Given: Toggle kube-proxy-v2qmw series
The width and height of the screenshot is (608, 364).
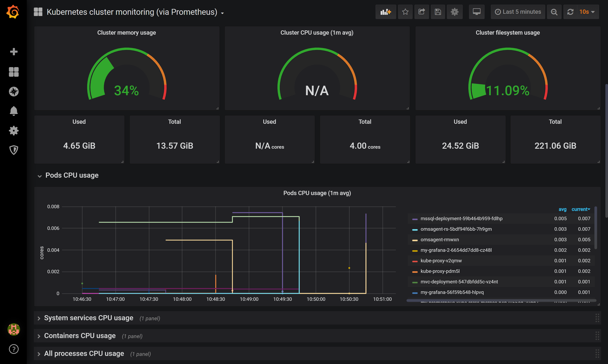Looking at the screenshot, I should pyautogui.click(x=441, y=261).
